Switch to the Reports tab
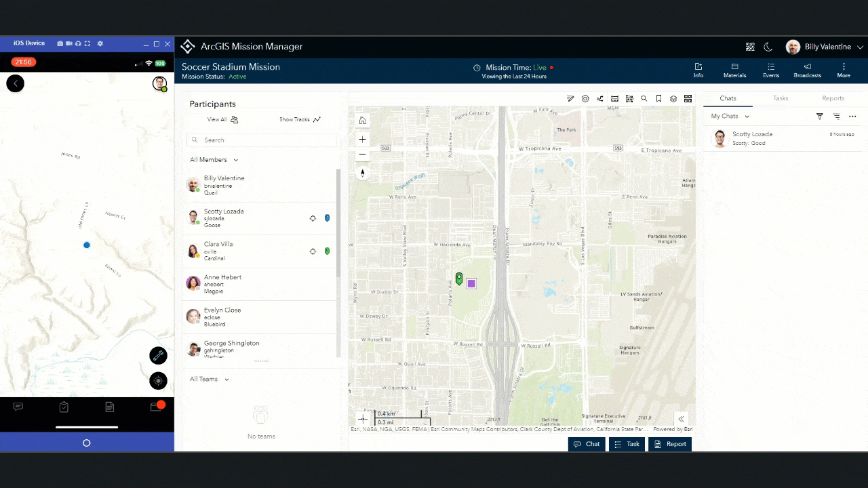 pyautogui.click(x=833, y=98)
